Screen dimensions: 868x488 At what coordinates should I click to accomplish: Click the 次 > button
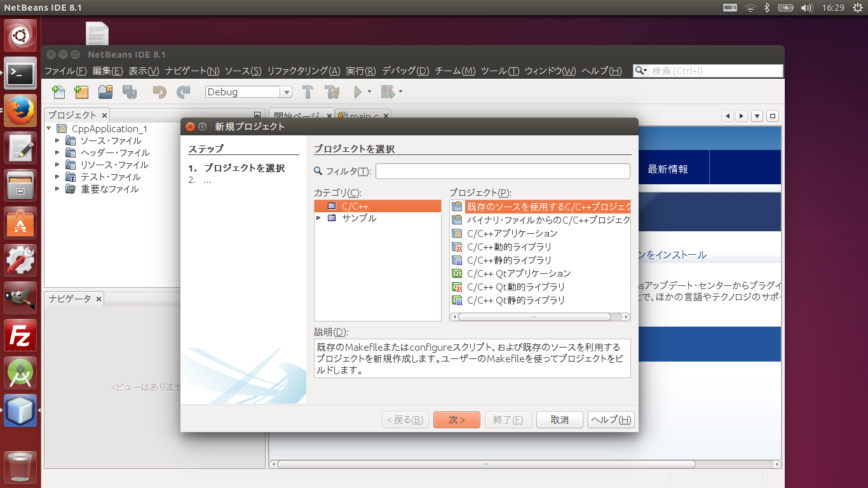pos(456,420)
